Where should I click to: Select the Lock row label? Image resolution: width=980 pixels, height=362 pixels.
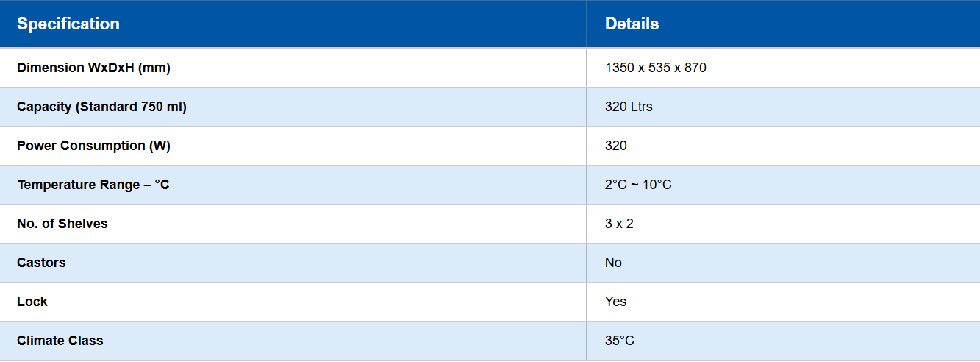pyautogui.click(x=32, y=302)
